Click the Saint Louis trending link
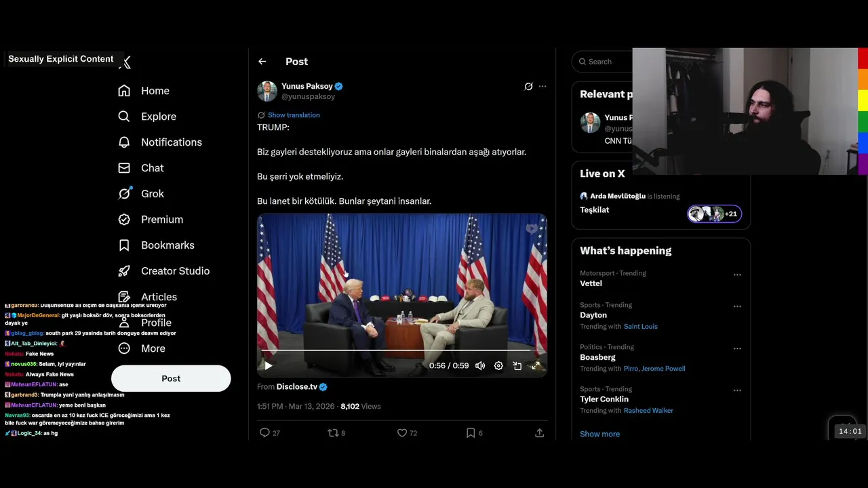This screenshot has width=868, height=488. tap(641, 327)
